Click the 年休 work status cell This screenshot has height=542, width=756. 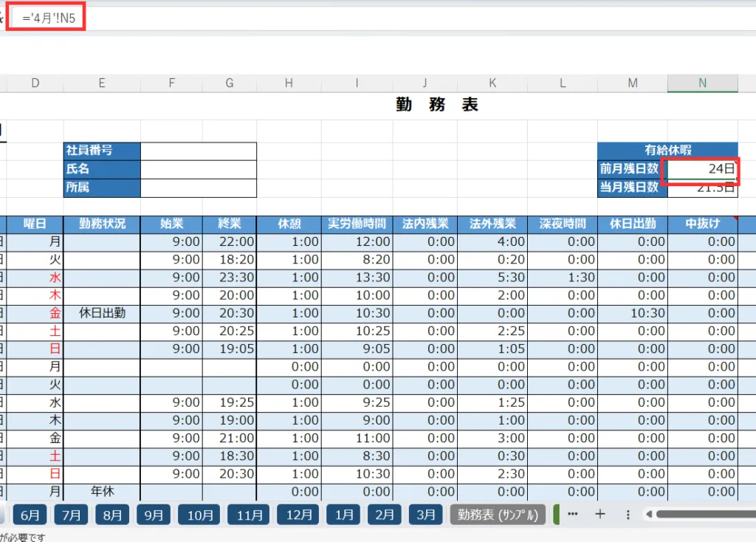[x=102, y=491]
